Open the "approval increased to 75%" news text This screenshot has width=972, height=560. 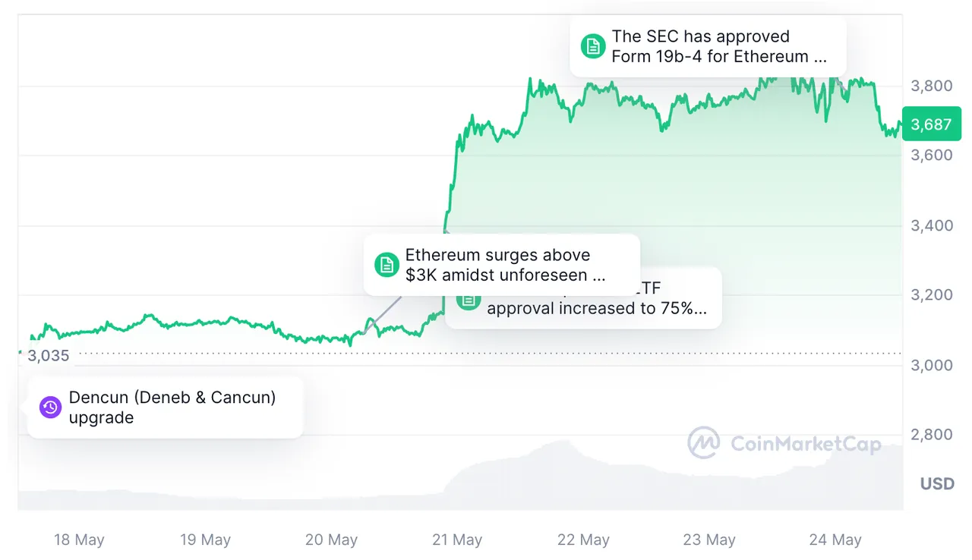click(x=596, y=308)
